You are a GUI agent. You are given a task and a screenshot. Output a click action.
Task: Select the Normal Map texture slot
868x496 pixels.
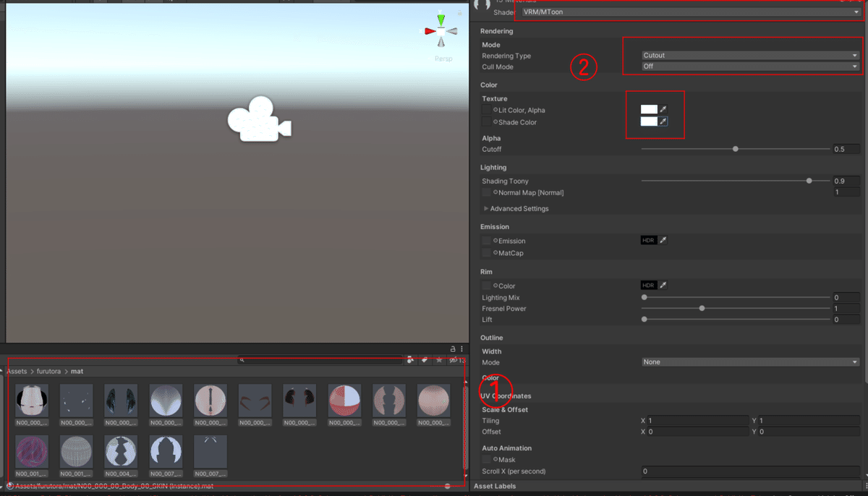(487, 193)
